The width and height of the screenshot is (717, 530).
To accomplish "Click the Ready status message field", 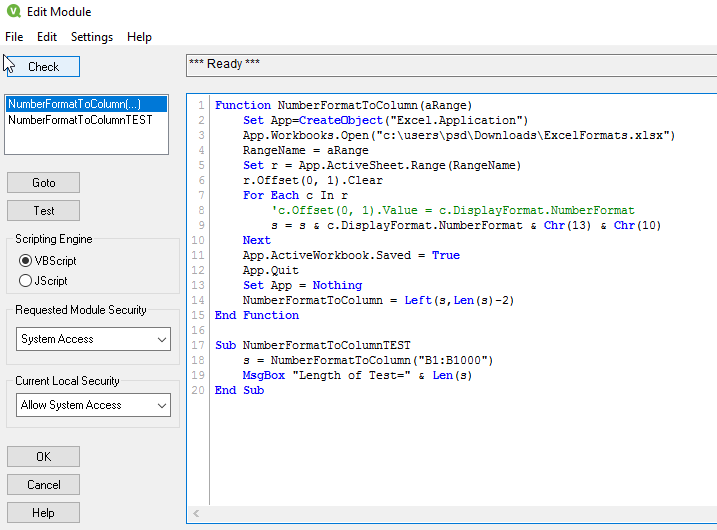I will (x=450, y=65).
